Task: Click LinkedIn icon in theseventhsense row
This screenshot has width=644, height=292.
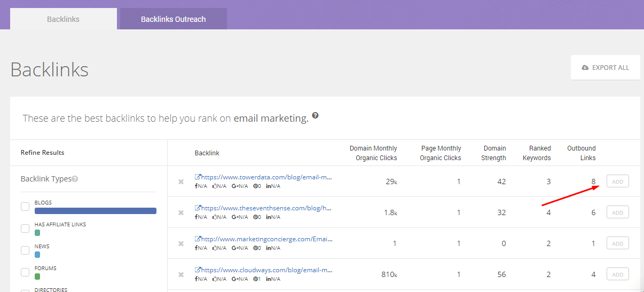Action: tap(268, 217)
